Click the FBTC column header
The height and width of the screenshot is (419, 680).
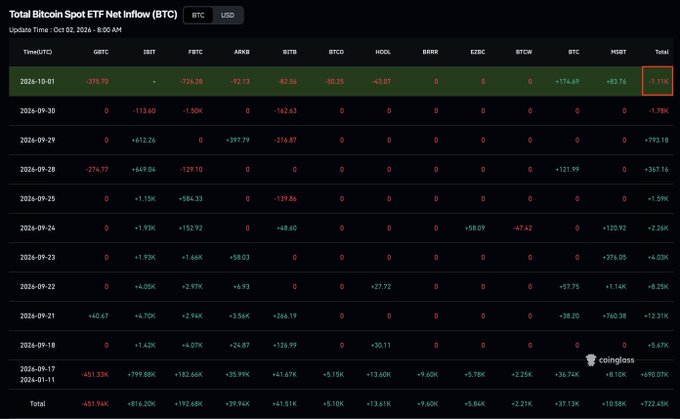[x=195, y=52]
